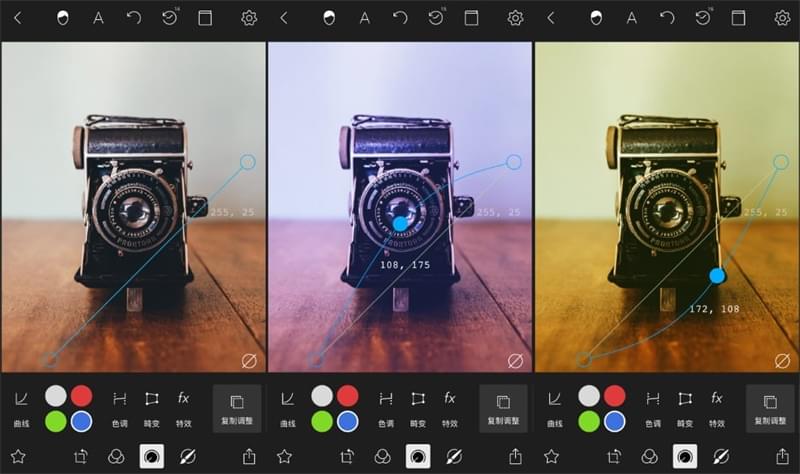This screenshot has width=800, height=474.
Task: Select overlapping-circles color tab in right panel
Action: pos(649,456)
